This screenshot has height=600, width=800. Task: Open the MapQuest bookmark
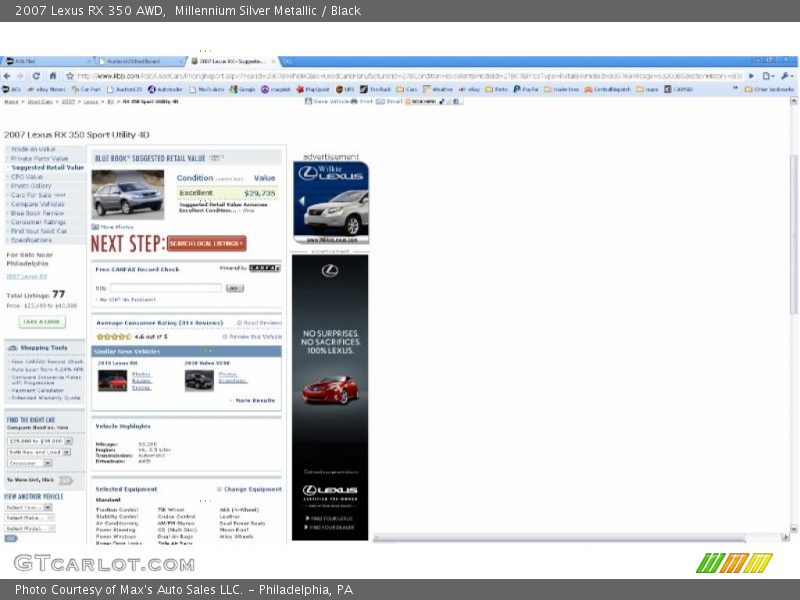coord(313,89)
